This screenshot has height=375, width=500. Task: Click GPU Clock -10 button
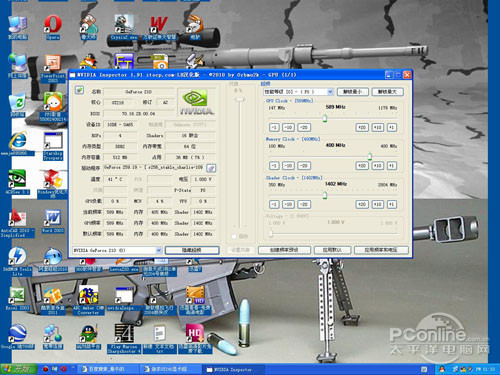tap(288, 127)
